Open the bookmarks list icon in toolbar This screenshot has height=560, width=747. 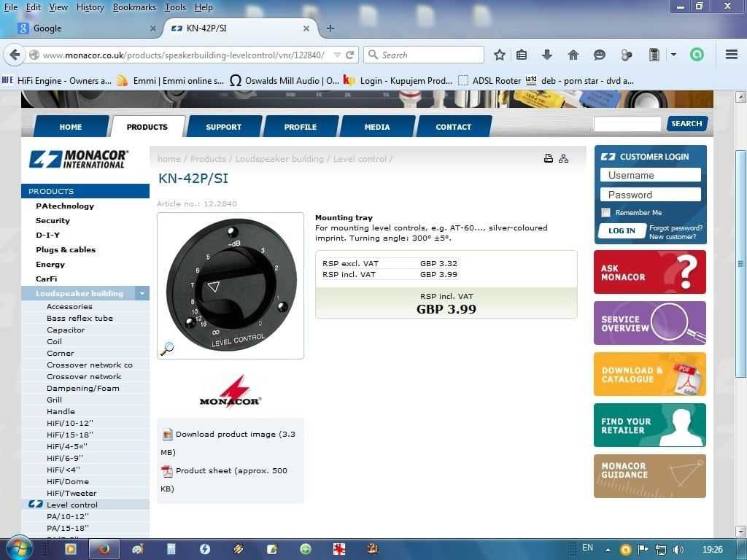pyautogui.click(x=522, y=55)
